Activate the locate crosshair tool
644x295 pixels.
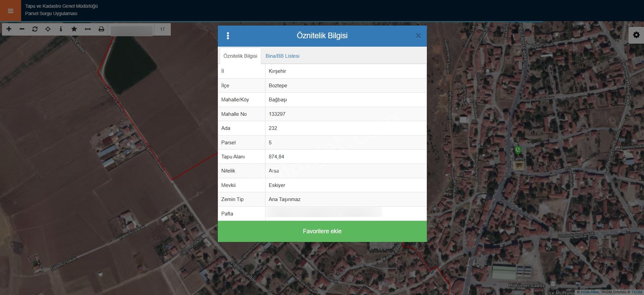click(x=48, y=29)
